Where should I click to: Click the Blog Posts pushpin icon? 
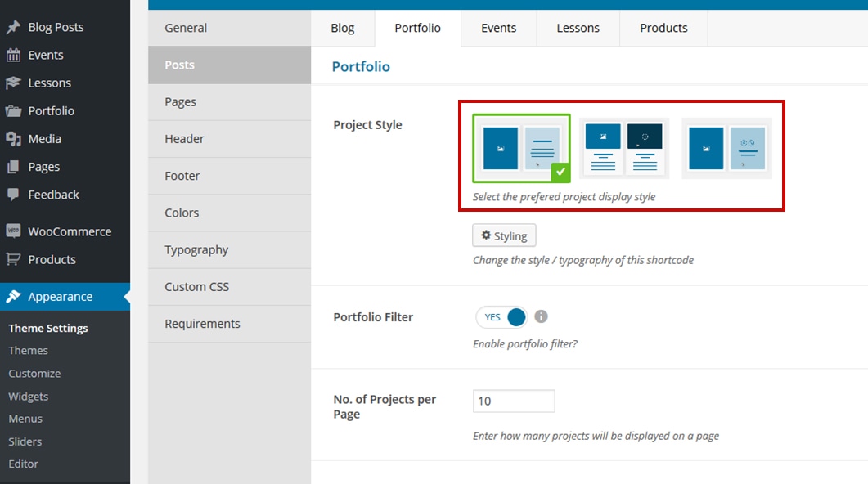tap(13, 27)
